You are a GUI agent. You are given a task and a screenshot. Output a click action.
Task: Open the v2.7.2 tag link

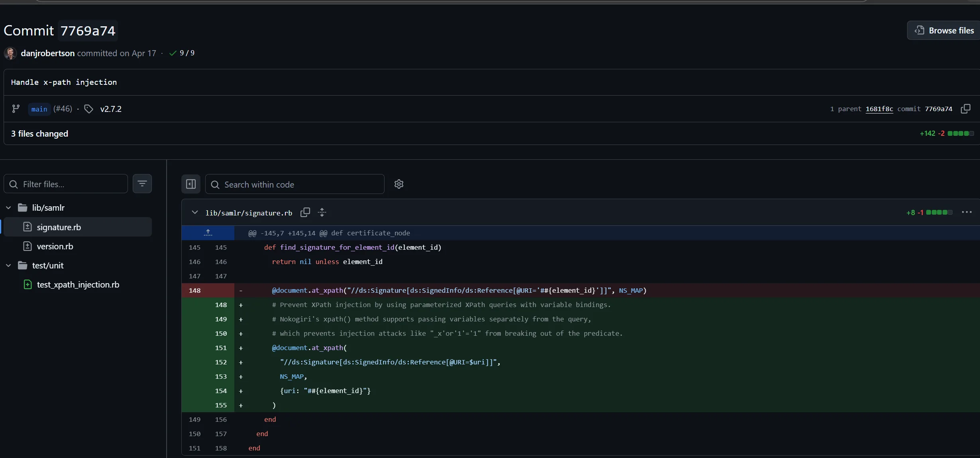(x=111, y=109)
